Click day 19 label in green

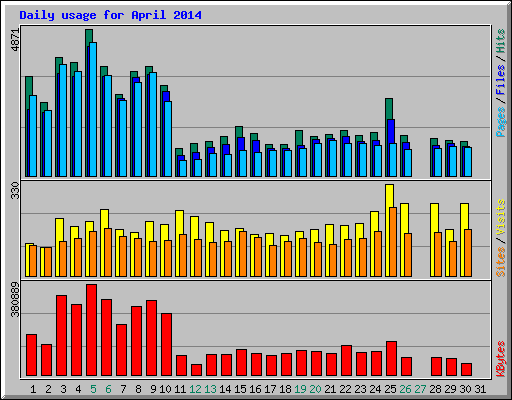point(300,389)
